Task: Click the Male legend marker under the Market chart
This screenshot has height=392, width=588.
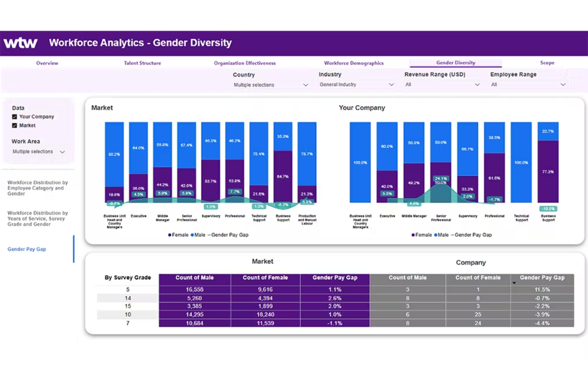Action: [193, 235]
